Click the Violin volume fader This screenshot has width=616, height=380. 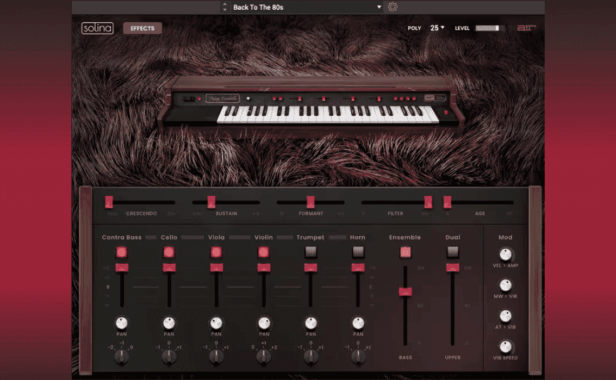point(264,268)
